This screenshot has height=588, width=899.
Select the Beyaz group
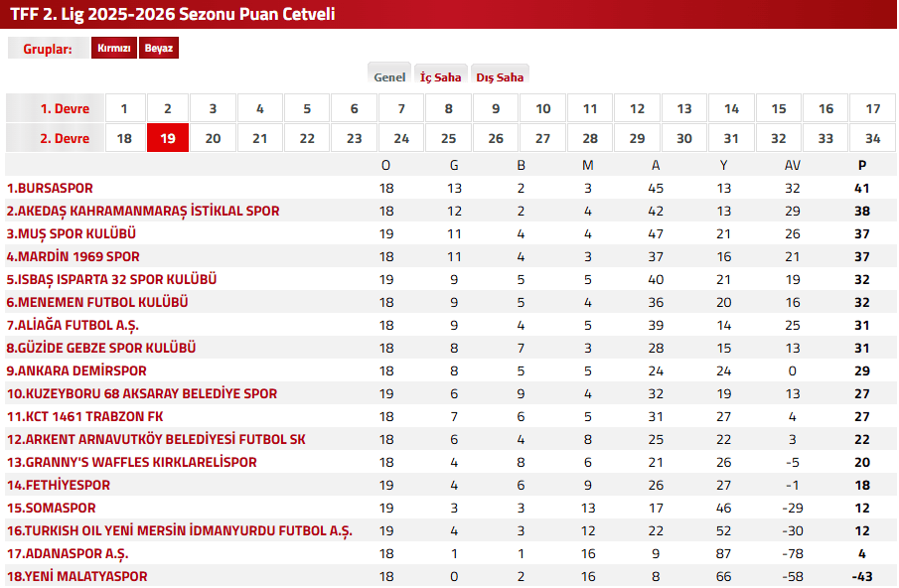[160, 47]
